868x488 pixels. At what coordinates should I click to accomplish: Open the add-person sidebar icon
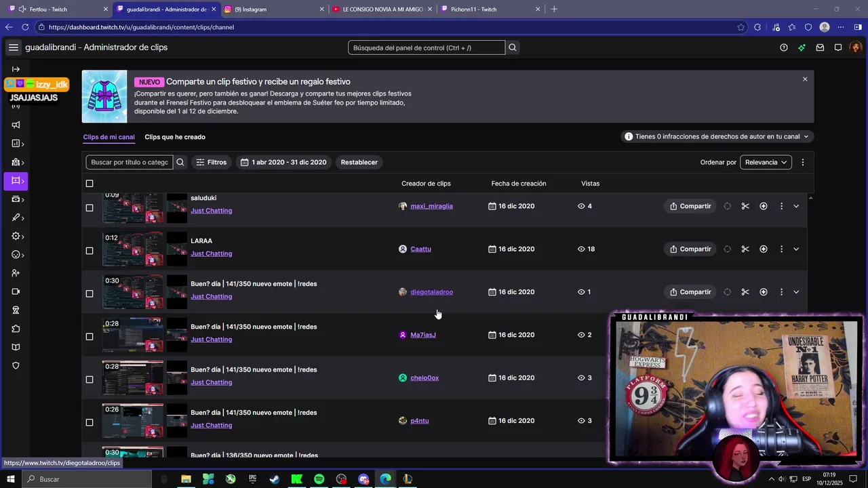[16, 273]
